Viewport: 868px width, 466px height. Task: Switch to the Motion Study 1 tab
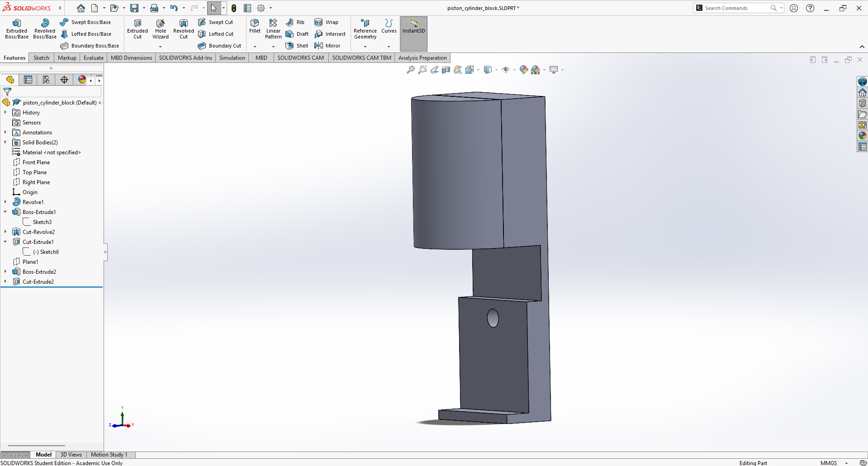coord(109,455)
